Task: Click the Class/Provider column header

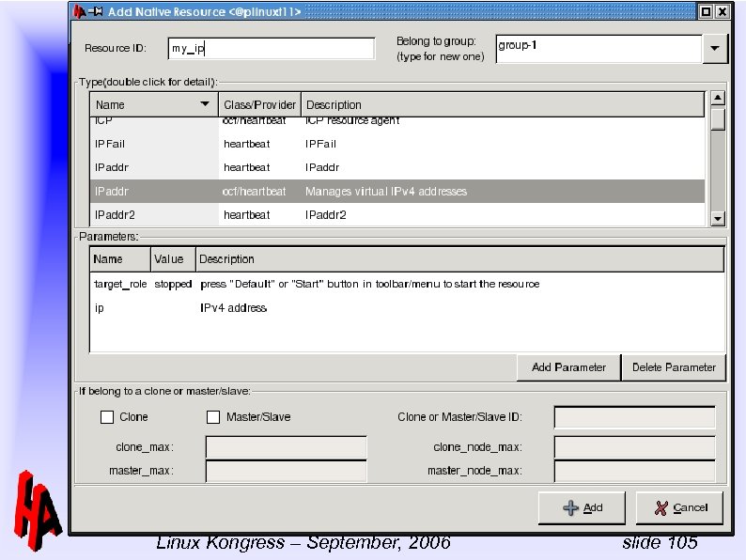Action: point(259,104)
